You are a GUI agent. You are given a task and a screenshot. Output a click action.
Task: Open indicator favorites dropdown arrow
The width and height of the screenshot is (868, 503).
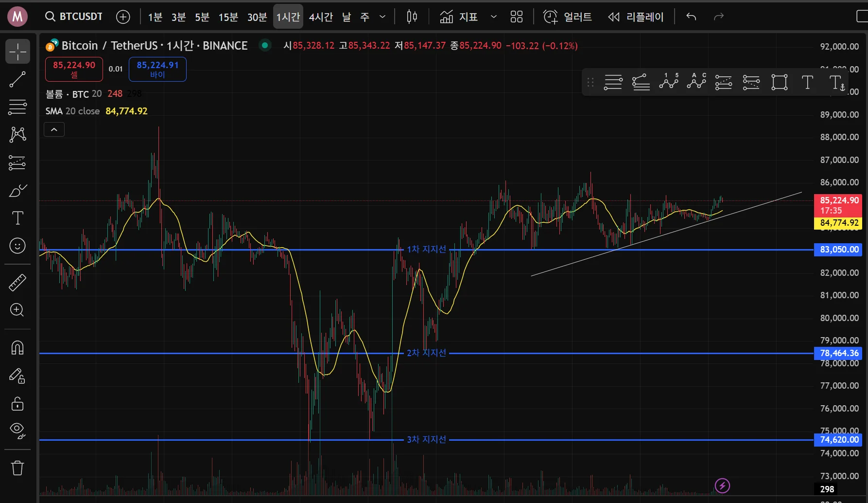click(x=494, y=17)
